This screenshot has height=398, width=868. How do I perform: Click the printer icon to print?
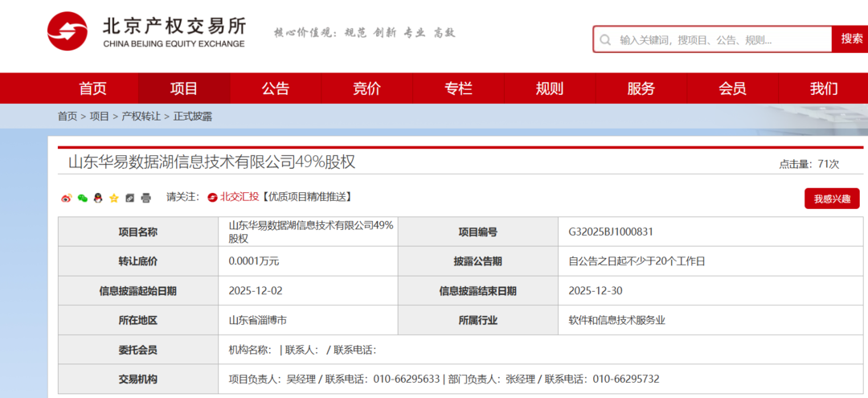coord(145,198)
